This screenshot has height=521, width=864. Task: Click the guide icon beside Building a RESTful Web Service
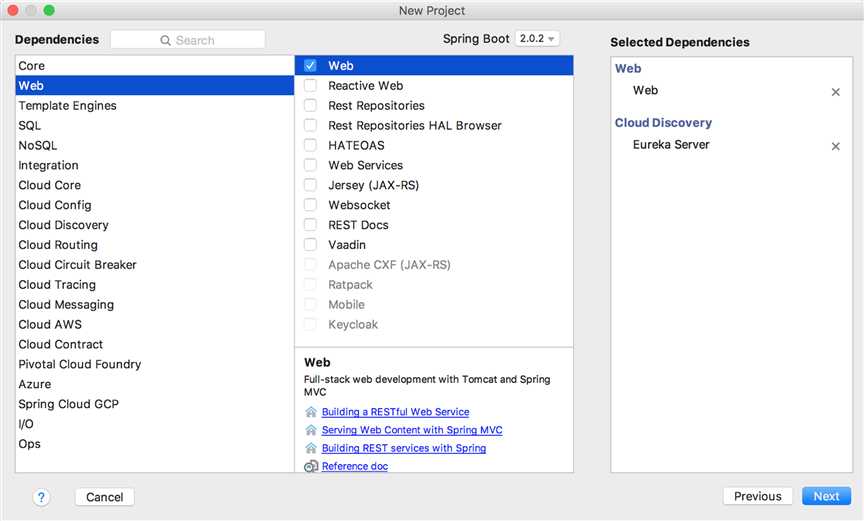311,412
